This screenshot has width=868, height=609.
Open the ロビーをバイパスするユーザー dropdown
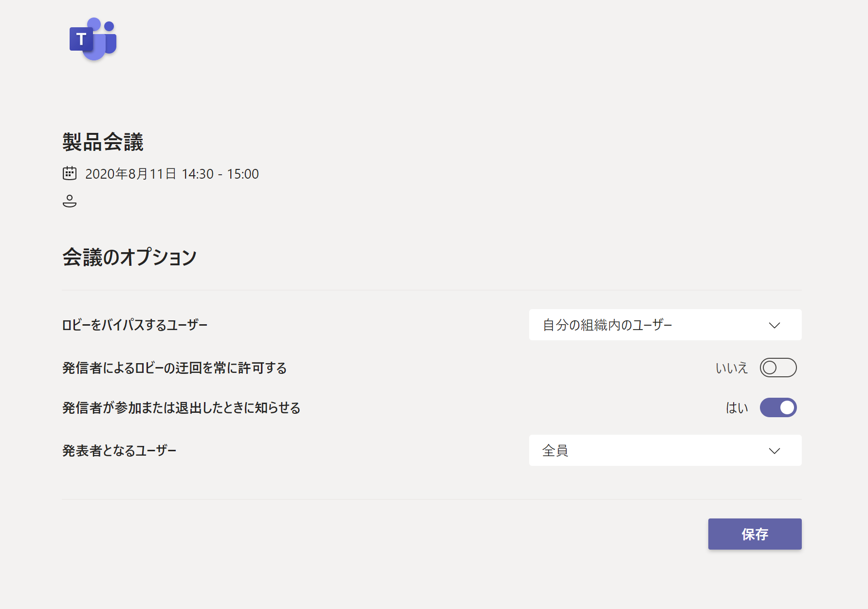(x=665, y=325)
